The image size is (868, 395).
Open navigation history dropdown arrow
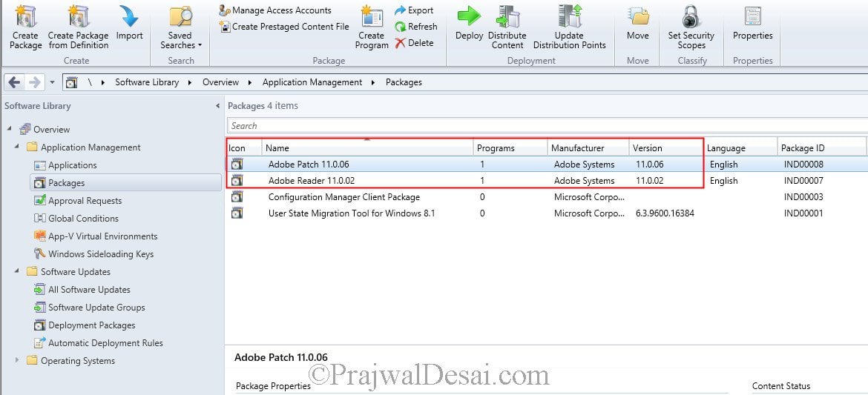tap(52, 82)
